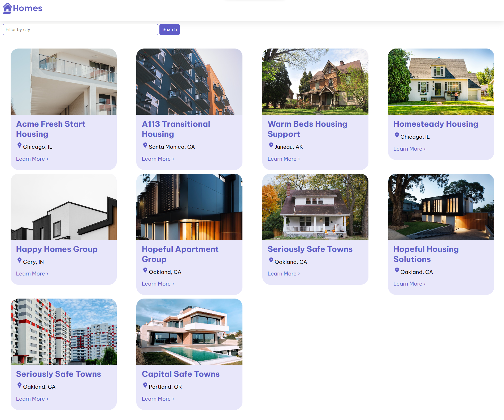Click the Gary, IN location text
504x420 pixels.
[x=33, y=262]
